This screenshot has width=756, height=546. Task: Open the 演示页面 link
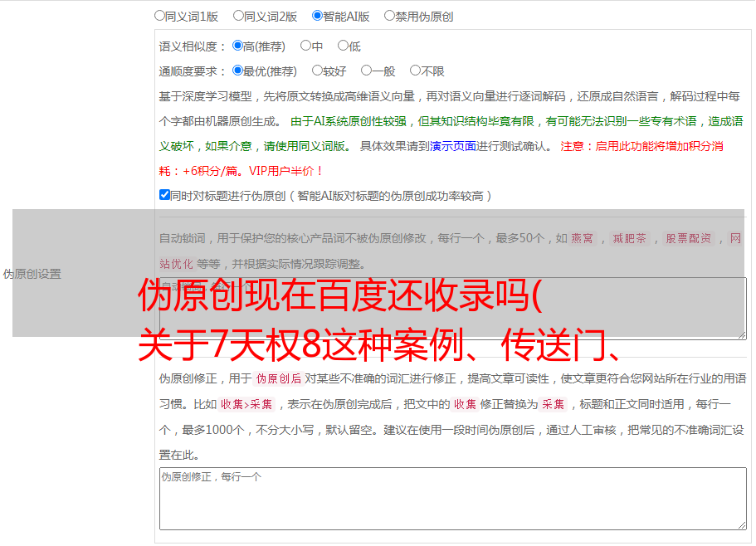click(453, 146)
